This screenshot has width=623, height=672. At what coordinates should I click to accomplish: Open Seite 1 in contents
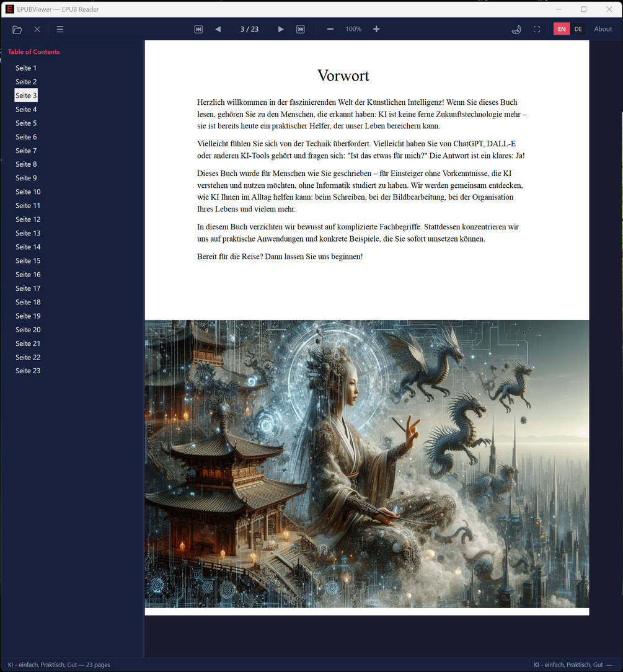tap(26, 68)
